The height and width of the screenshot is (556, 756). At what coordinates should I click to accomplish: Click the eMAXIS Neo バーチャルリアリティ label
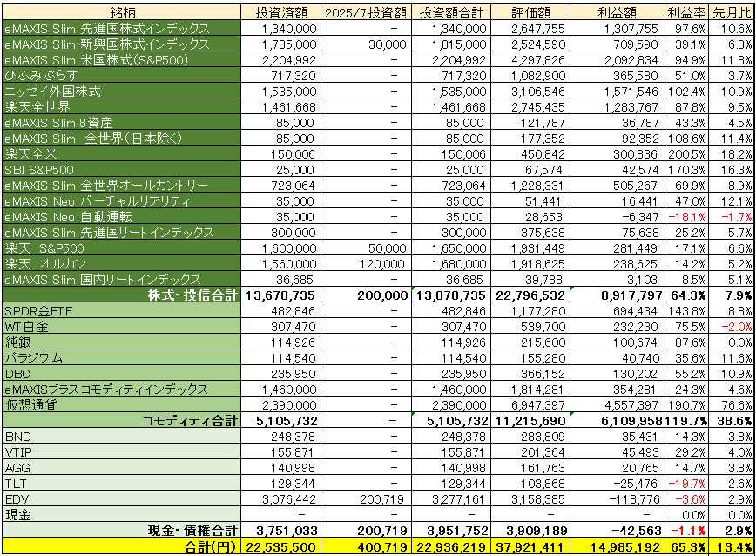tap(122, 201)
